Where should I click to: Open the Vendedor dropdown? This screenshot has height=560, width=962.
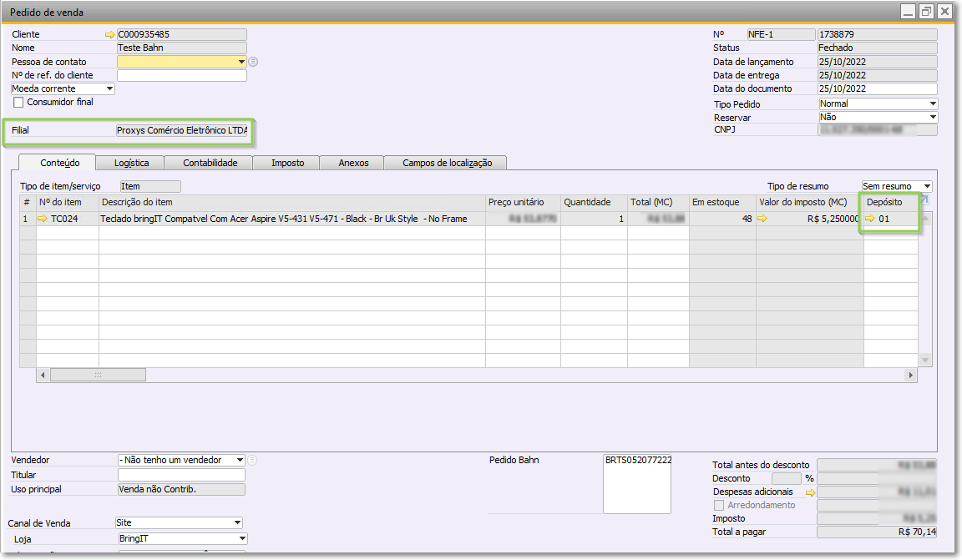pos(240,460)
